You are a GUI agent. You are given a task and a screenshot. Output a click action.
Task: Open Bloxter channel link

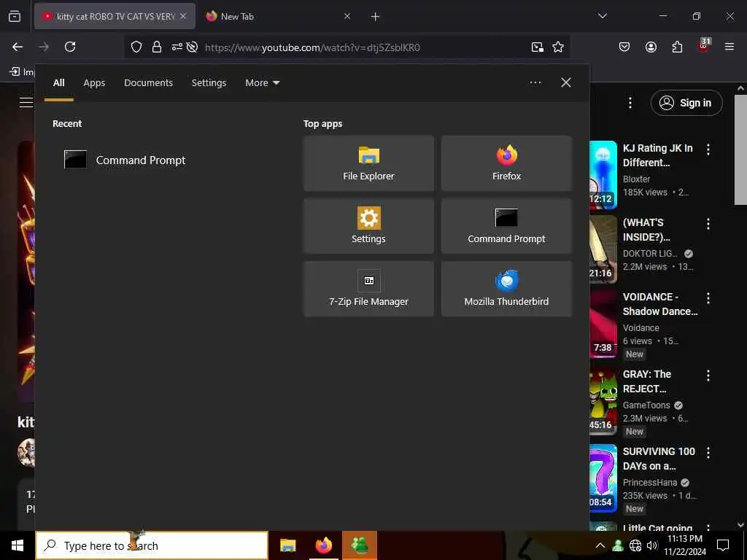[x=636, y=179]
